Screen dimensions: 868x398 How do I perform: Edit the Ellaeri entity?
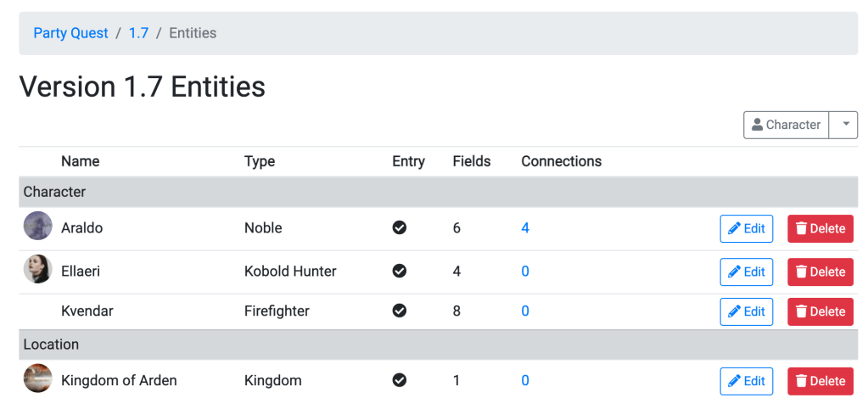pyautogui.click(x=747, y=272)
